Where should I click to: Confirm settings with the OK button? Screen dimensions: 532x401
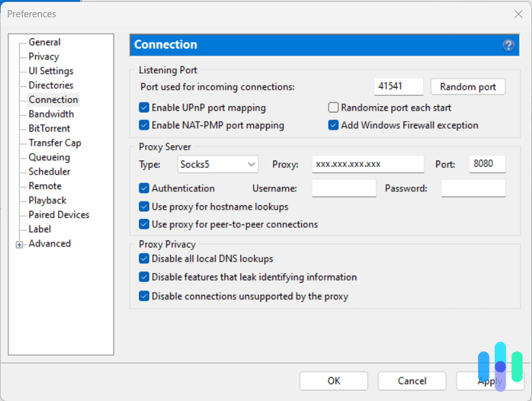[x=334, y=381]
